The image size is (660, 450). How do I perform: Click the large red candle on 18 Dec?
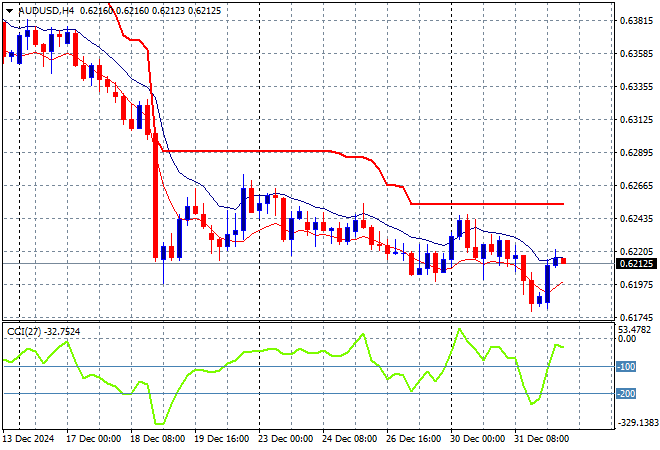pyautogui.click(x=156, y=198)
